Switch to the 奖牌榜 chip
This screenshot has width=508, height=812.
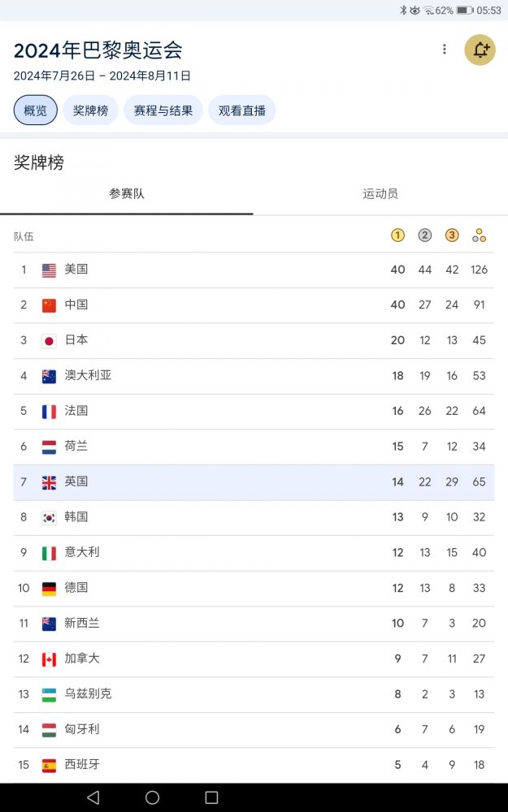[90, 110]
